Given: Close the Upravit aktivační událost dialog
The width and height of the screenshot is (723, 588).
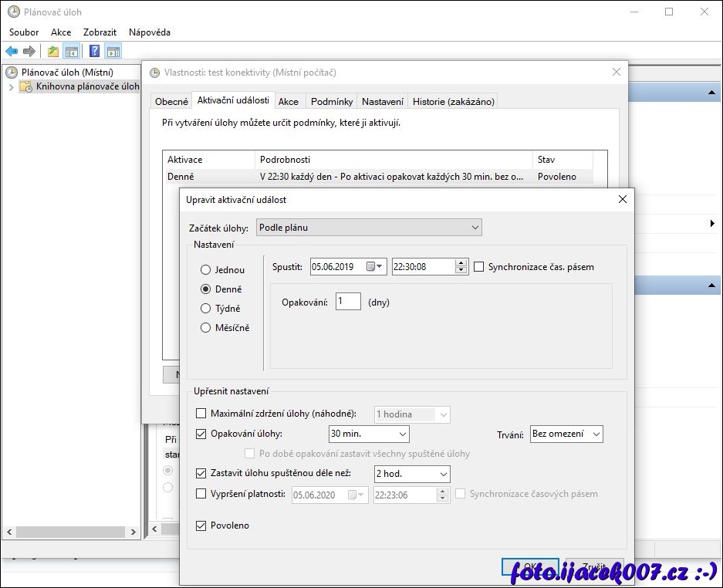Looking at the screenshot, I should pos(622,199).
